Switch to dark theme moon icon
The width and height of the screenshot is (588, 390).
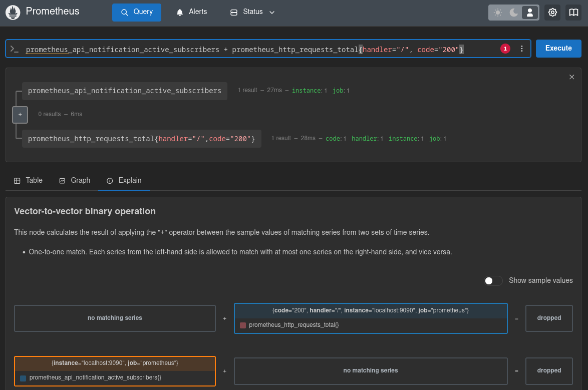click(514, 13)
